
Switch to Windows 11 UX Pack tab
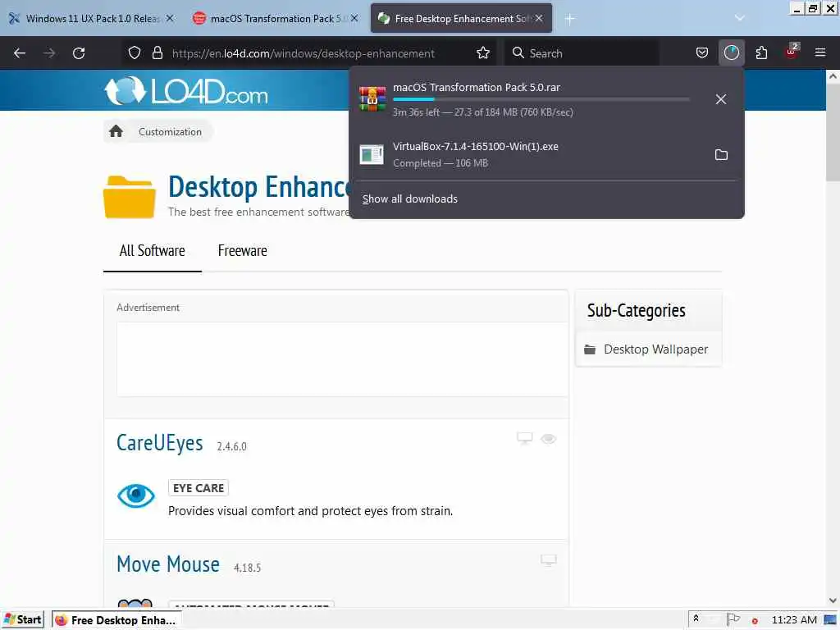pyautogui.click(x=92, y=18)
